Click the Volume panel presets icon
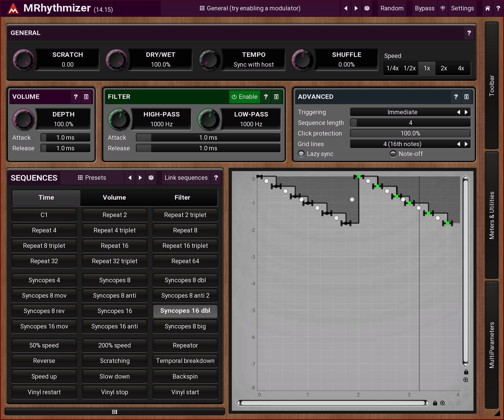This screenshot has width=504, height=420. [86, 97]
